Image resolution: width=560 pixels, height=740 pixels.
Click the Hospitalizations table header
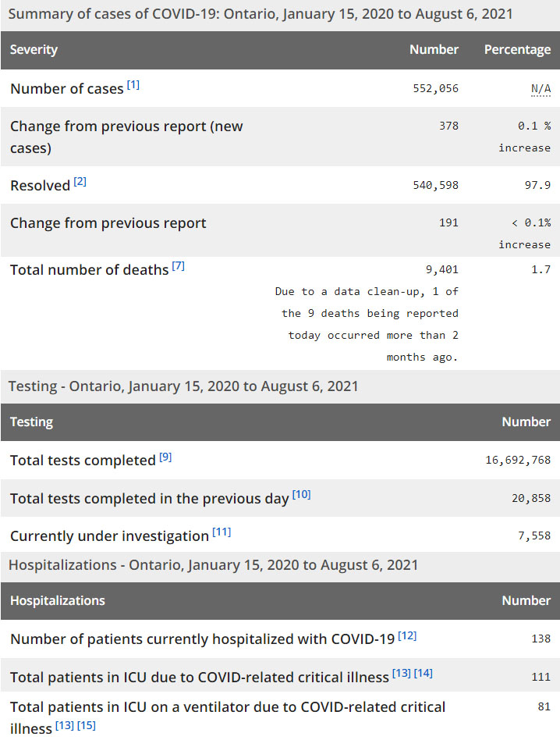(x=58, y=601)
